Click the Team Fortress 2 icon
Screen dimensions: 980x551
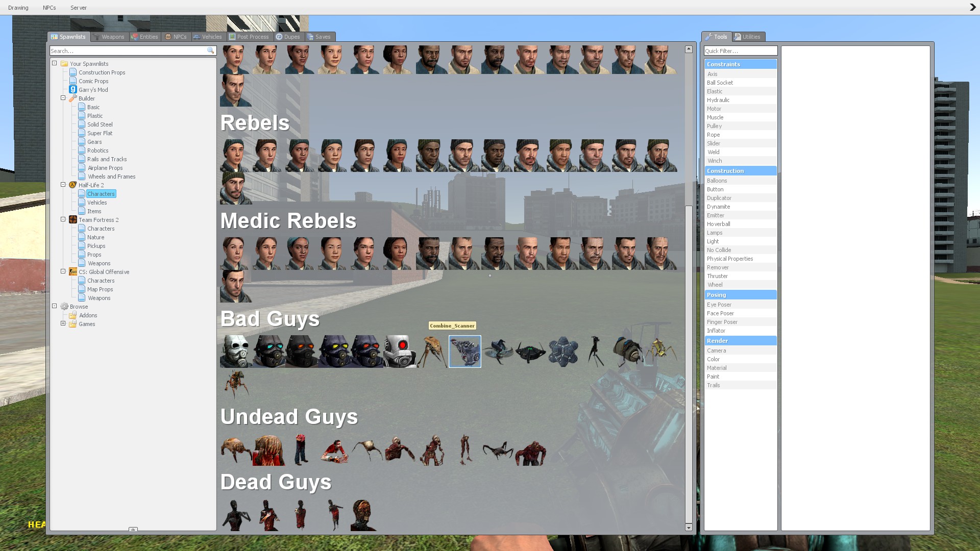pos(73,220)
